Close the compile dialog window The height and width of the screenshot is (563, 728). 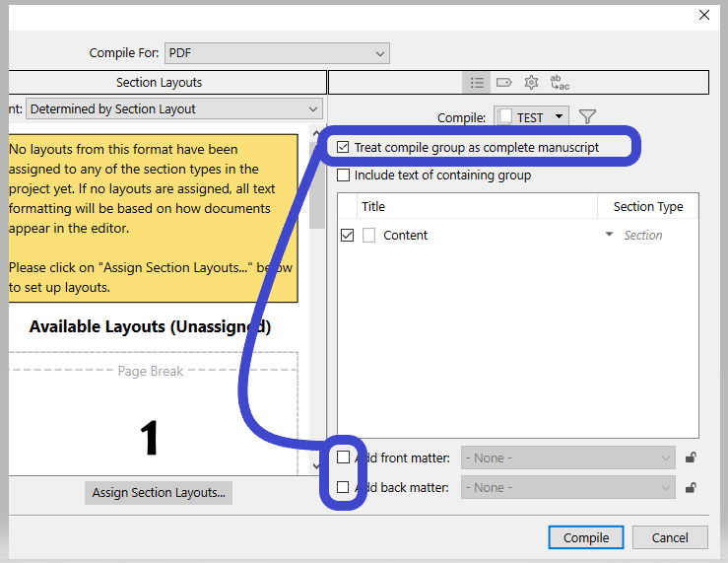tap(703, 15)
